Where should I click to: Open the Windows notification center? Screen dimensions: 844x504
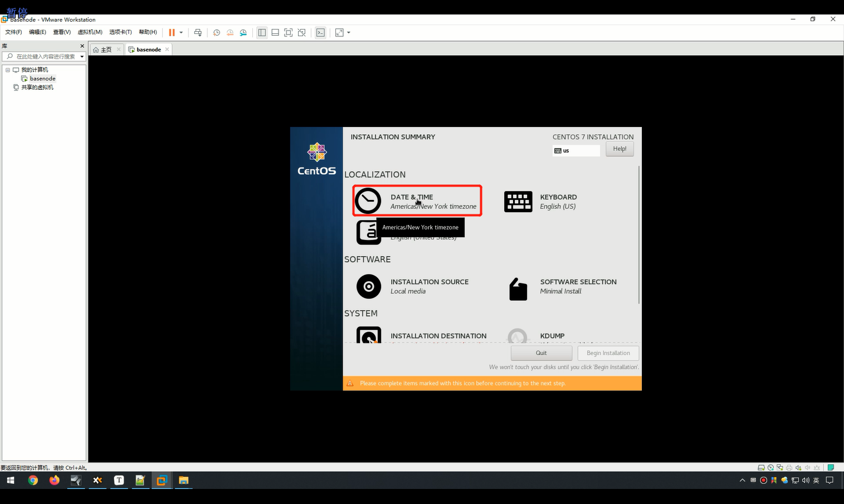830,480
